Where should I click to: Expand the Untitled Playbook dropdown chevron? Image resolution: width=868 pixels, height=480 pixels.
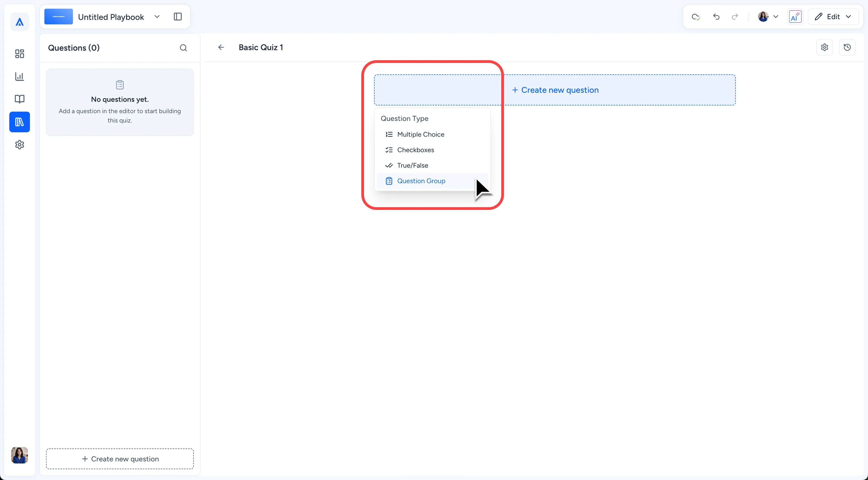click(157, 17)
